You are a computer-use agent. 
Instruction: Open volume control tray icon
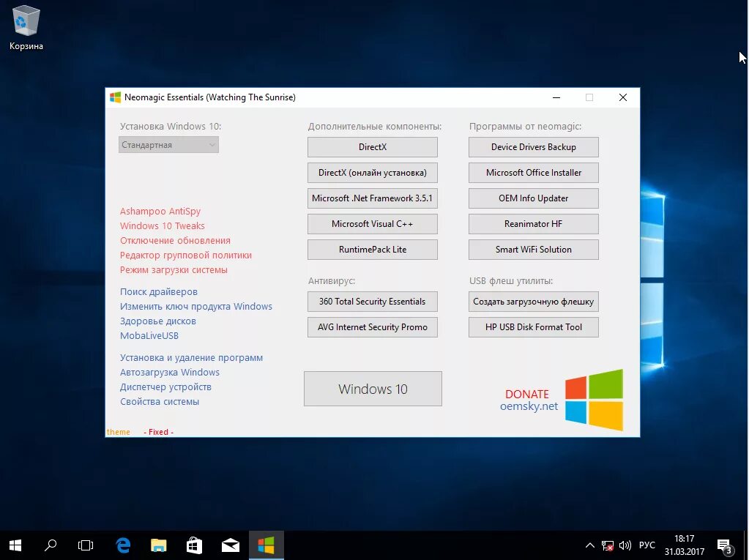coord(625,545)
